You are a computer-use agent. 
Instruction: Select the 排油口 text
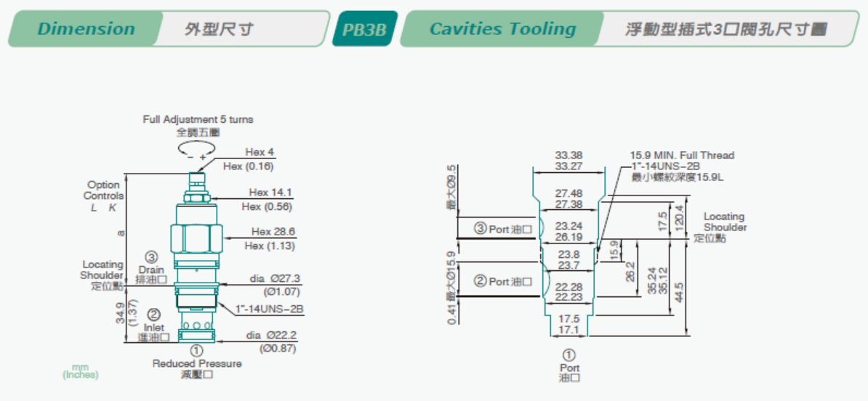(151, 280)
